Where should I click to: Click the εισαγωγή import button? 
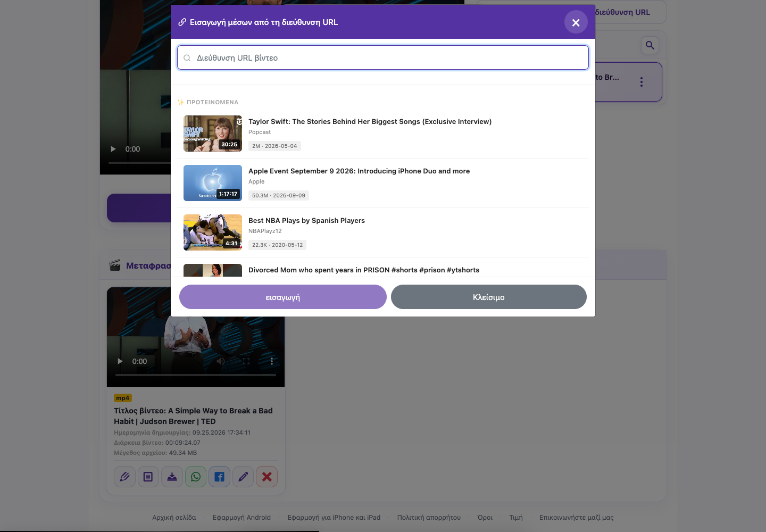pyautogui.click(x=283, y=297)
